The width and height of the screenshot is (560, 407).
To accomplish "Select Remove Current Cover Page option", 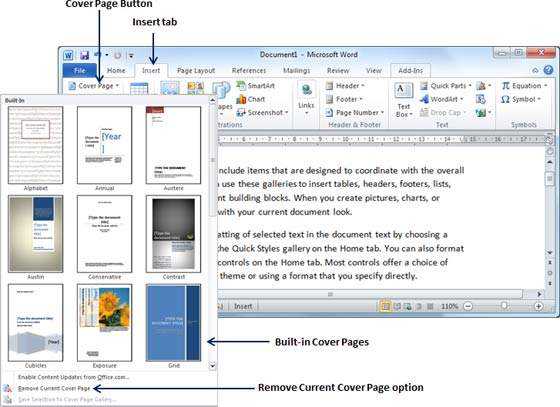I will [54, 388].
